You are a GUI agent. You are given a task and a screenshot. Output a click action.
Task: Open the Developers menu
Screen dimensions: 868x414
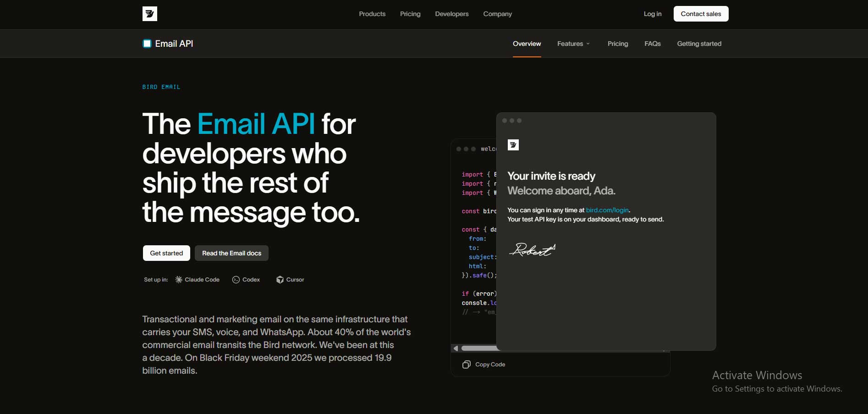(x=452, y=14)
